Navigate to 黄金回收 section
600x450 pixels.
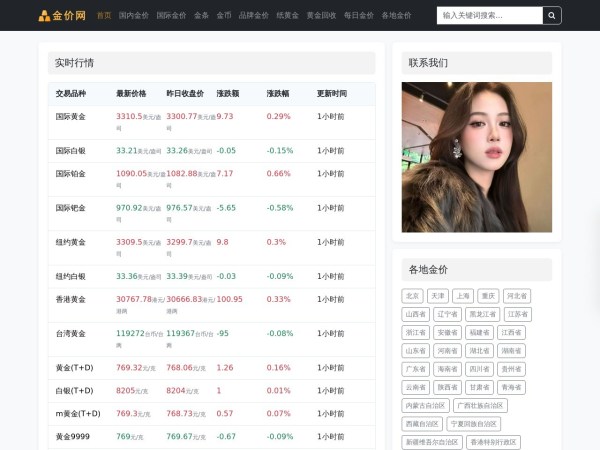pyautogui.click(x=321, y=16)
